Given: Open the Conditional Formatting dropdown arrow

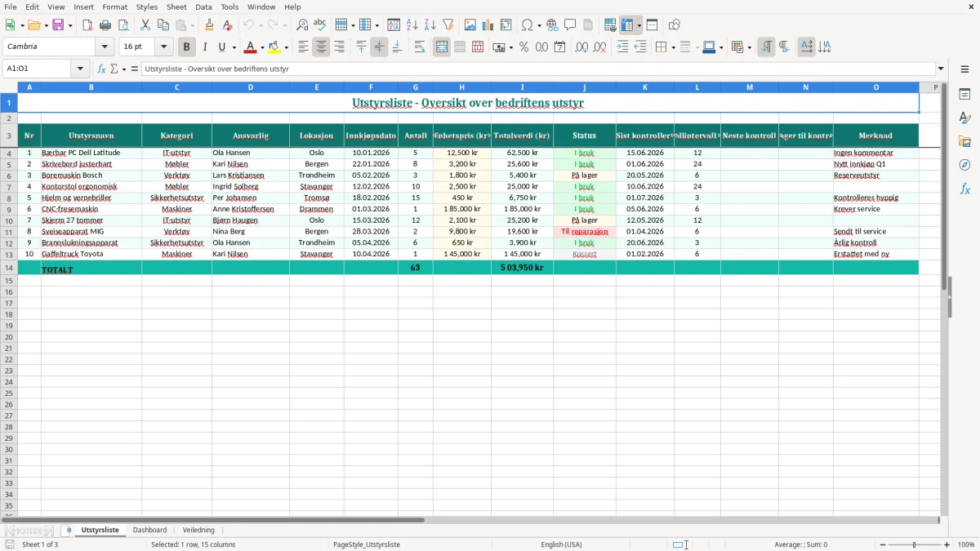Looking at the screenshot, I should tap(749, 47).
